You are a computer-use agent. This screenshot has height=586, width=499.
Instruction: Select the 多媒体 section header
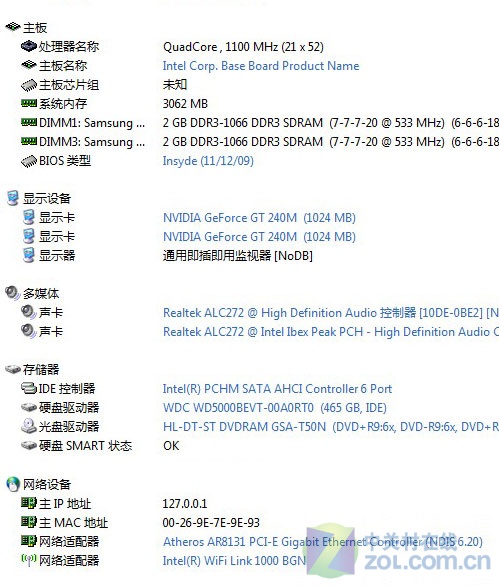coord(41,293)
